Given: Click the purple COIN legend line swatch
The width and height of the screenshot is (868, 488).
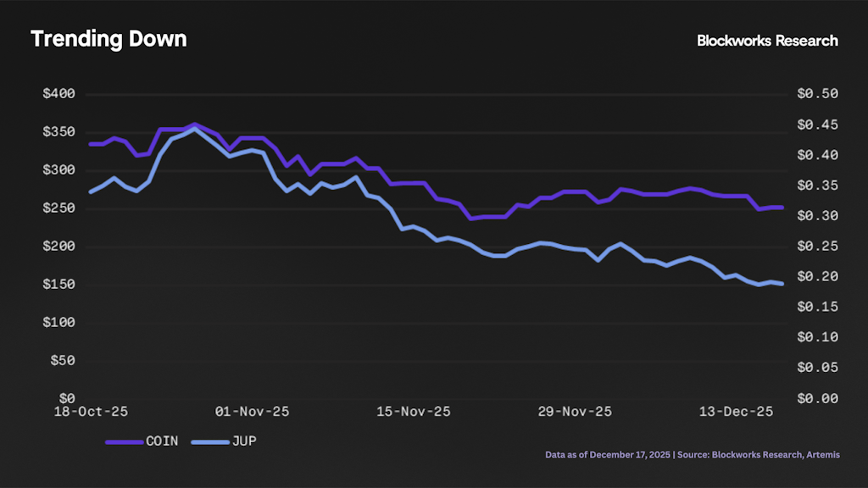Looking at the screenshot, I should point(124,441).
